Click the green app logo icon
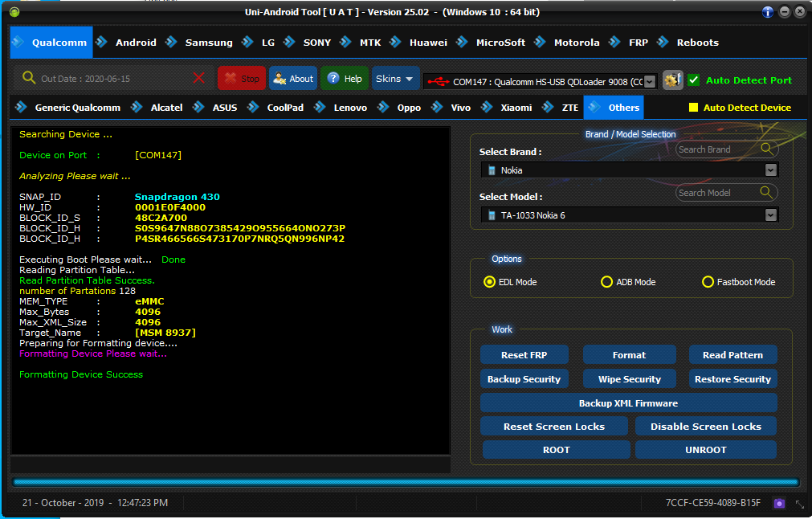 pyautogui.click(x=14, y=12)
